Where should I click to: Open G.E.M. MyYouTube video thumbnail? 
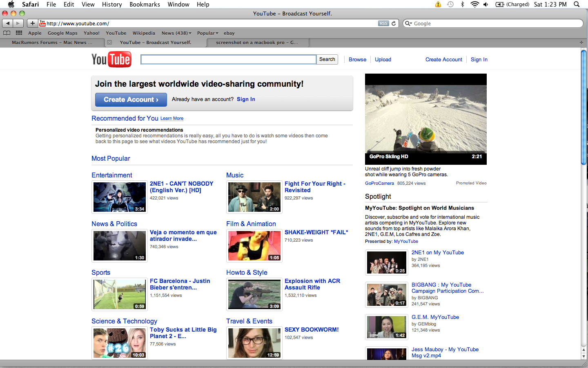386,327
